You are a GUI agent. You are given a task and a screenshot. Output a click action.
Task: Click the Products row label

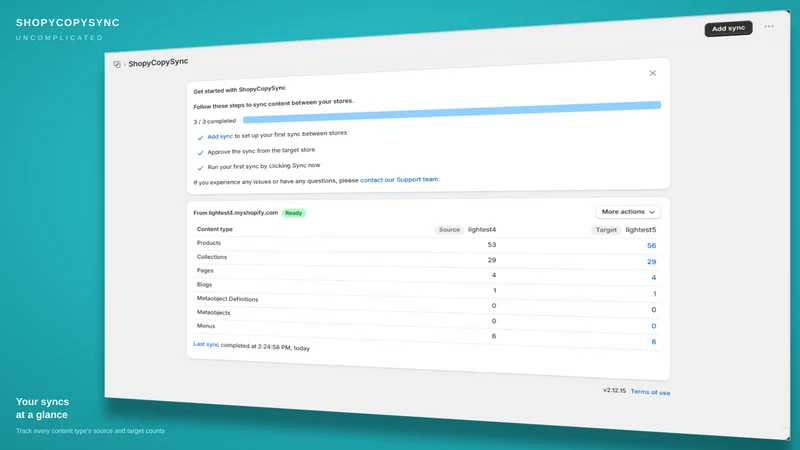(x=209, y=243)
